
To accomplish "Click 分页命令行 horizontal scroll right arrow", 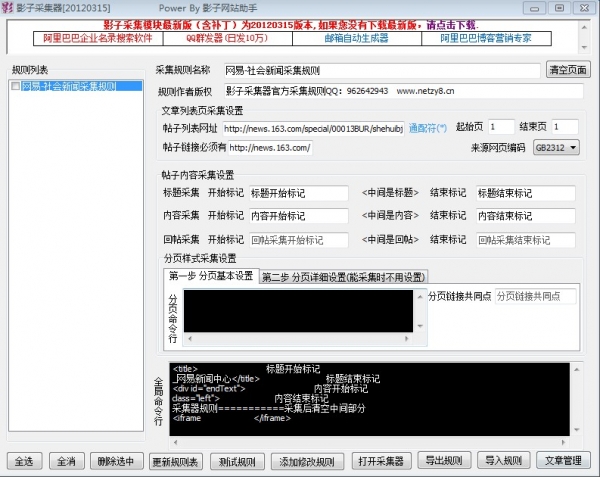I will pyautogui.click(x=406, y=339).
